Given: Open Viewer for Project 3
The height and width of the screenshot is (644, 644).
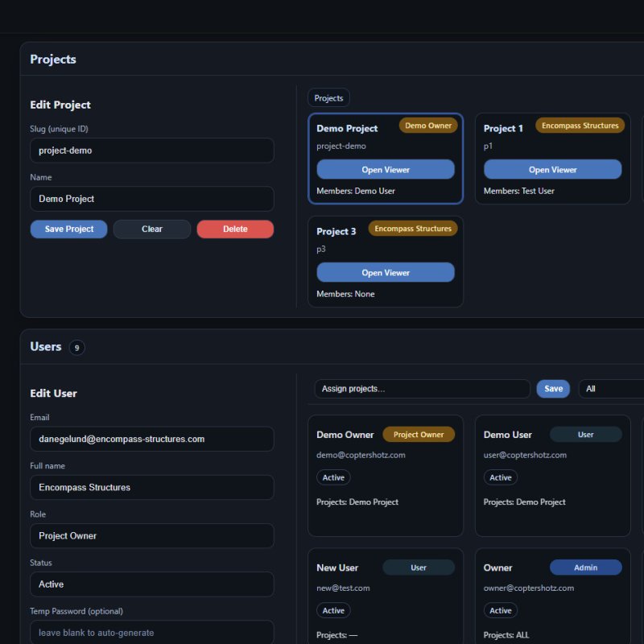Looking at the screenshot, I should coord(386,272).
